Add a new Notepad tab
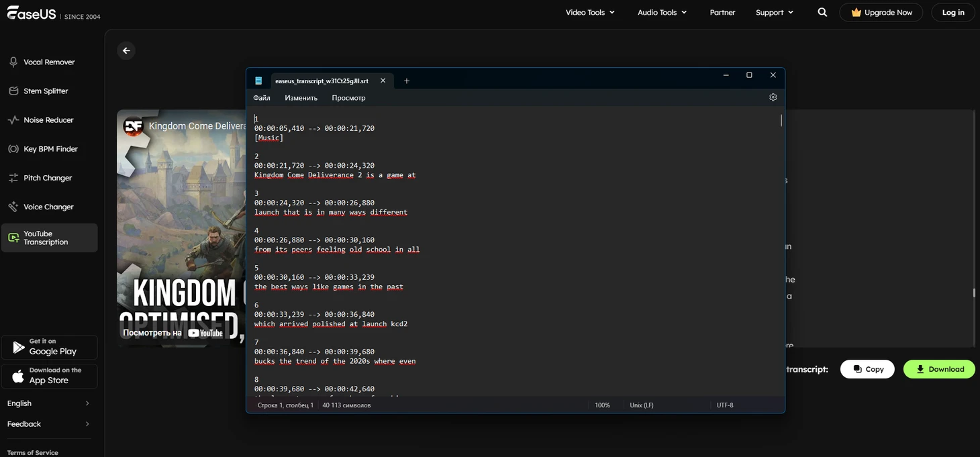The height and width of the screenshot is (457, 980). [406, 81]
